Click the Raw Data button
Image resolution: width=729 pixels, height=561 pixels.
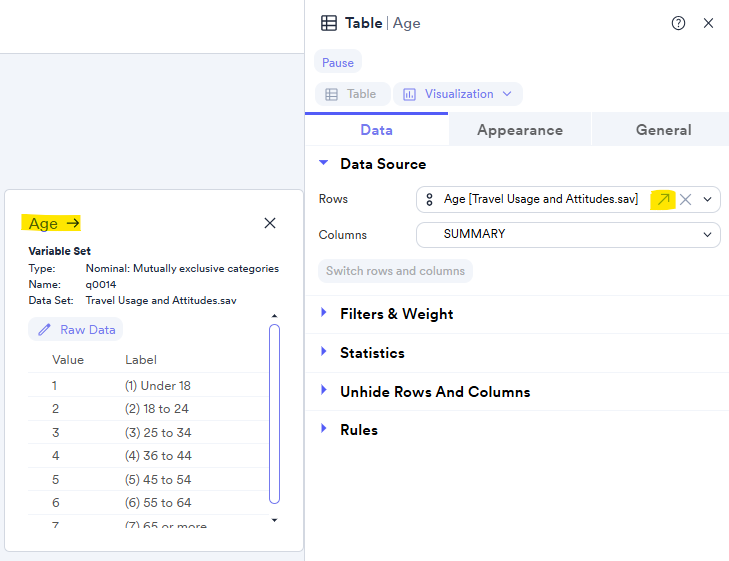(75, 330)
